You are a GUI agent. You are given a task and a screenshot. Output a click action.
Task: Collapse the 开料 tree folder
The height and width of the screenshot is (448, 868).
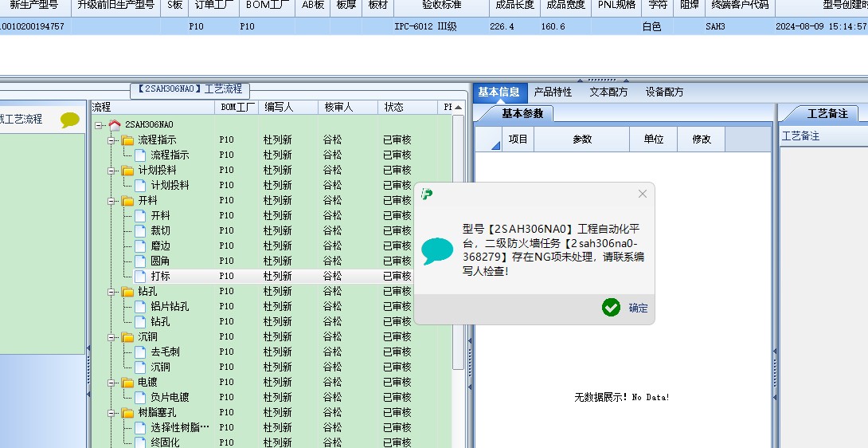coord(111,201)
